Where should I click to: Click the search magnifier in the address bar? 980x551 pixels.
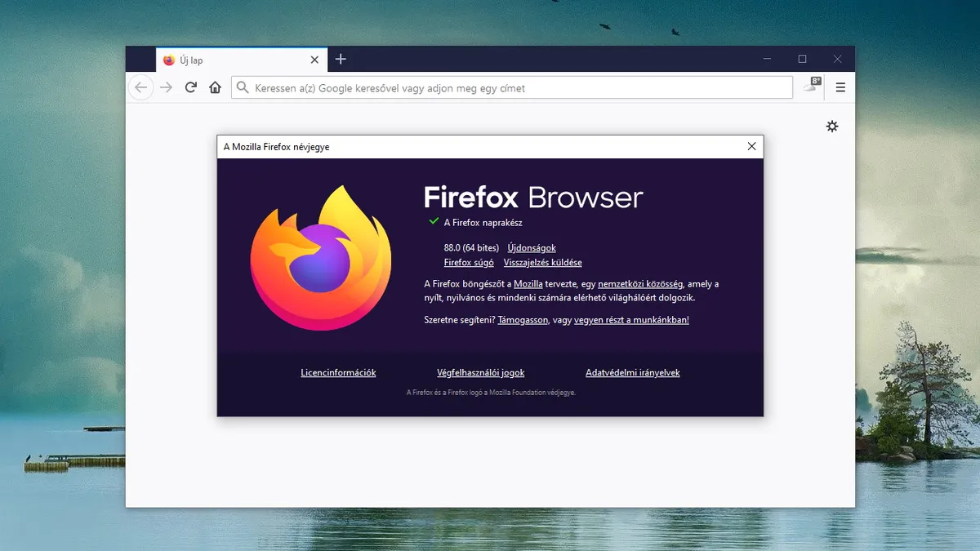pyautogui.click(x=242, y=87)
